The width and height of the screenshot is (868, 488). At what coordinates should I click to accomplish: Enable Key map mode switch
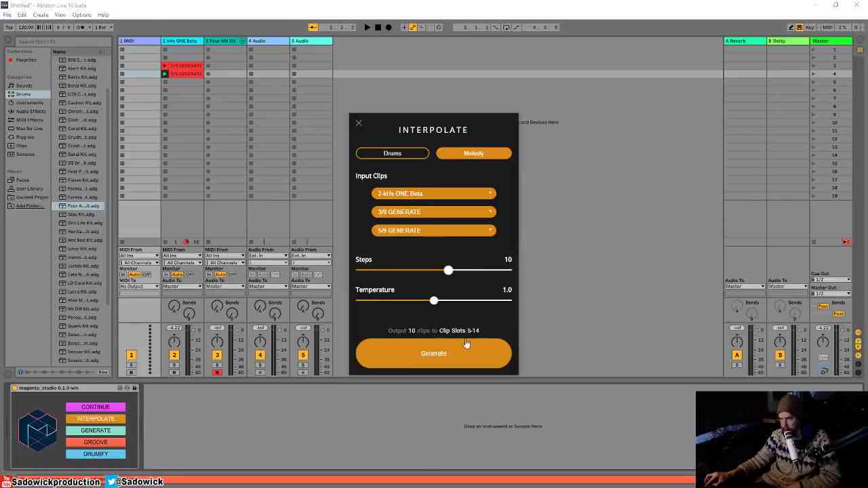tap(810, 27)
